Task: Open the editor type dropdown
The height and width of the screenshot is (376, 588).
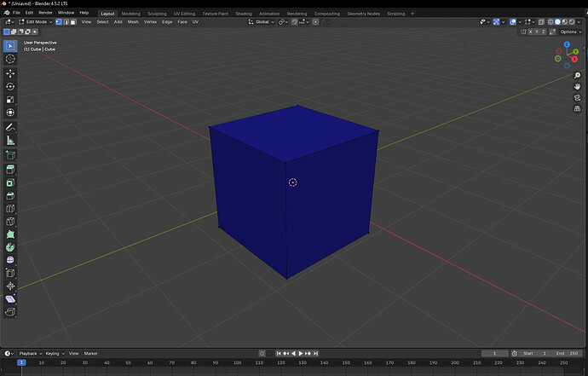Action: coord(9,22)
